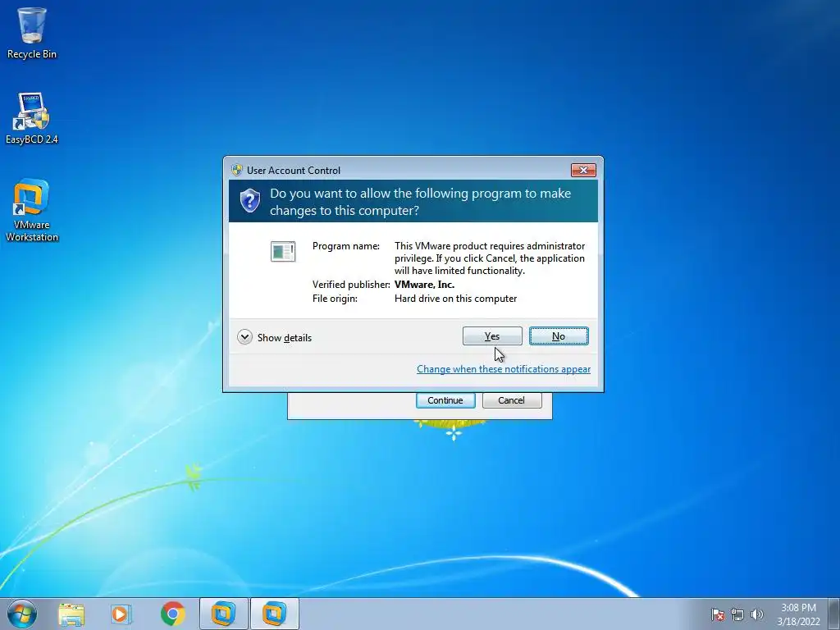Click the 'VMware, Inc.' verified publisher text
Screen dimensions: 840x630
(x=424, y=285)
